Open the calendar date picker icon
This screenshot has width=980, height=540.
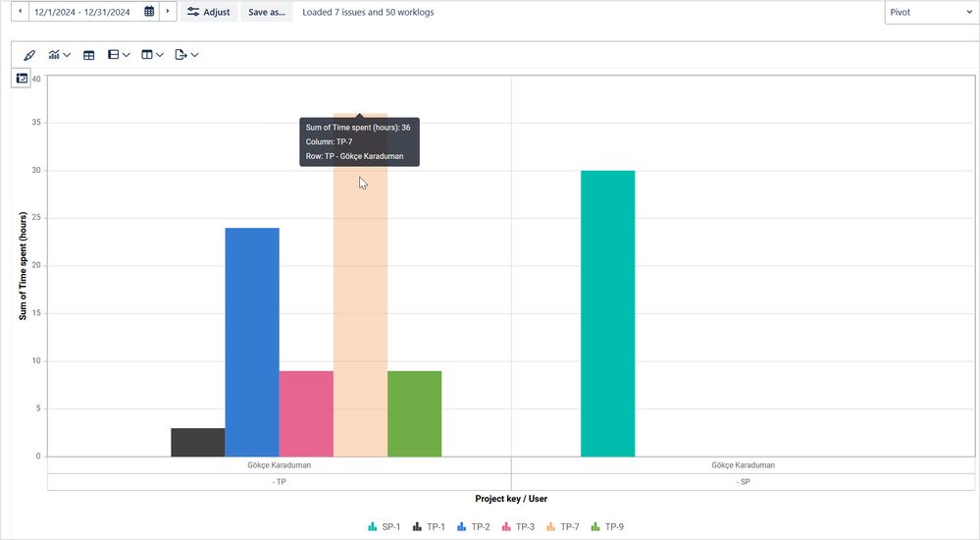(149, 11)
